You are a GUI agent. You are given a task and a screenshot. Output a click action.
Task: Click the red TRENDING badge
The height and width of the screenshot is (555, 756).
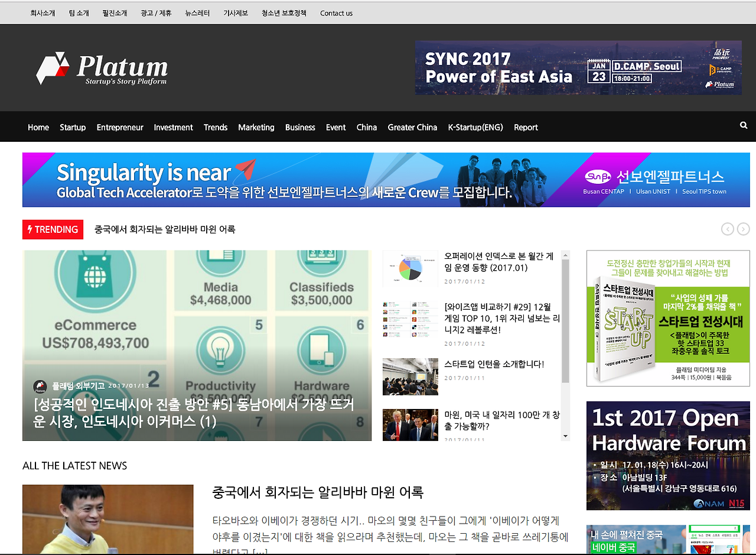click(x=53, y=229)
